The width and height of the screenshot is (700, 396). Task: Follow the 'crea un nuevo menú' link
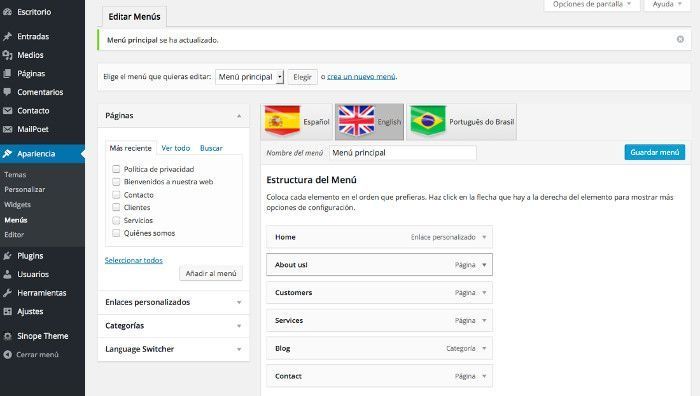361,76
